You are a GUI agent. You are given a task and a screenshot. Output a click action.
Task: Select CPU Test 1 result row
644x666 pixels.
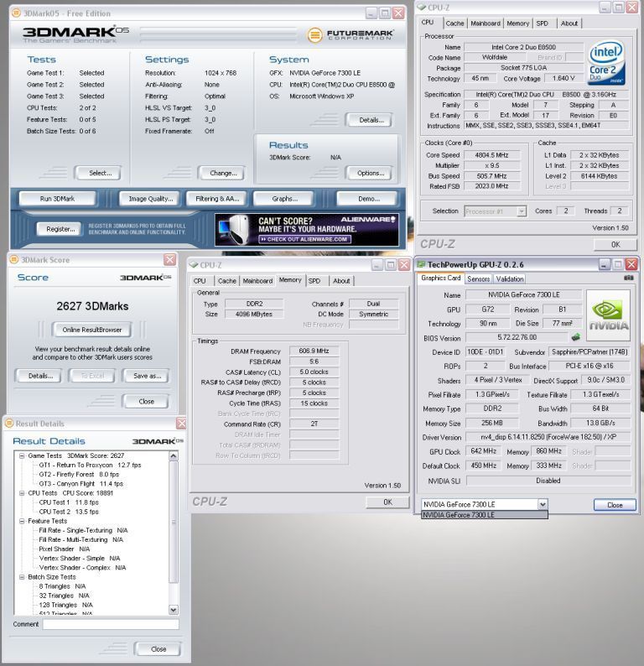click(x=69, y=502)
